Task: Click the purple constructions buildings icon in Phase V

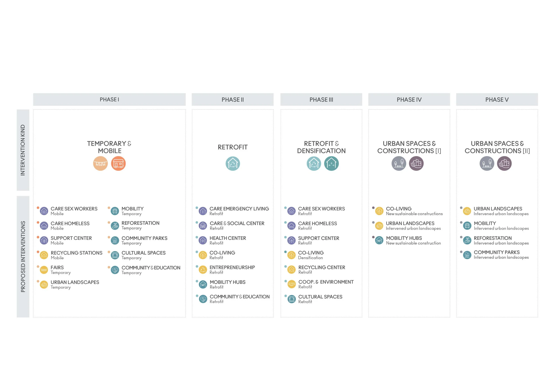Action: tap(504, 163)
